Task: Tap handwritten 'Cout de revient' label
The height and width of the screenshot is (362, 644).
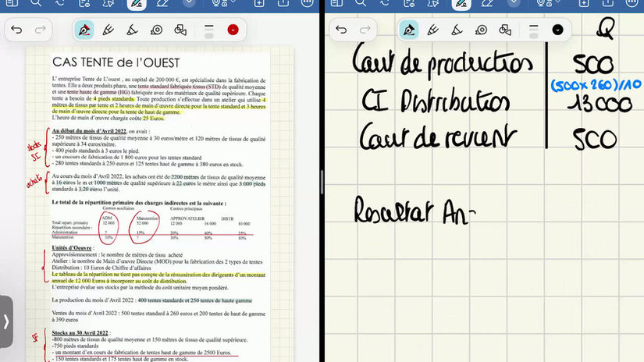Action: tap(437, 137)
